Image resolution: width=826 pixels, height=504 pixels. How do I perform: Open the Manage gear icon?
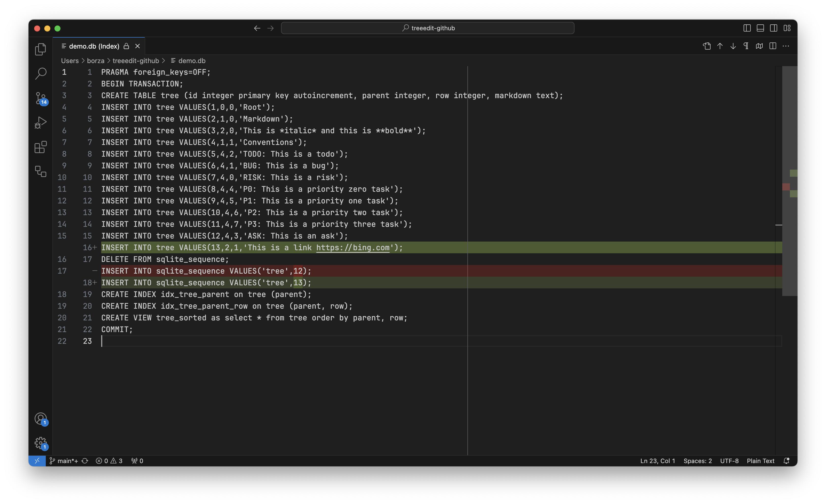pos(40,443)
